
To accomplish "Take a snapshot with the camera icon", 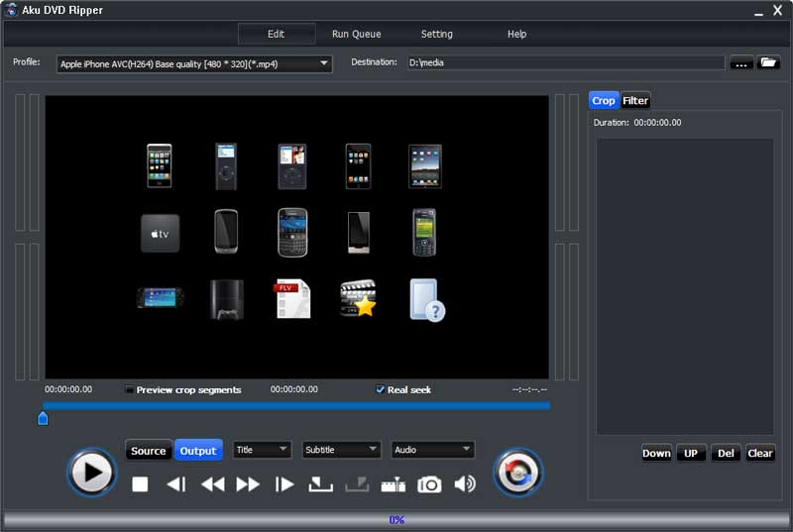I will (x=429, y=484).
